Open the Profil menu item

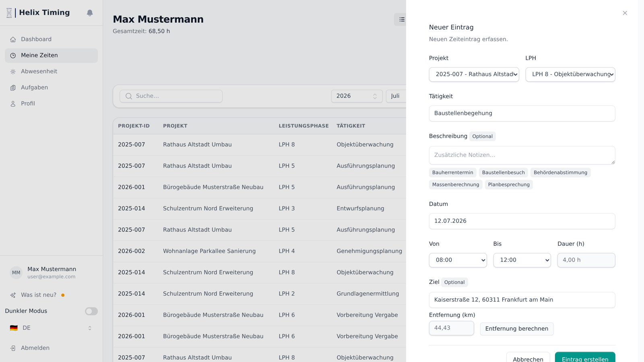[52, 104]
